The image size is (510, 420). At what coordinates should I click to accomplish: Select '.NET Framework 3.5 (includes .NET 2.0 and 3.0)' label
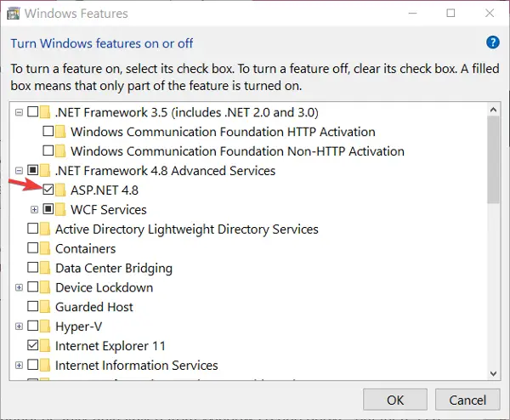coord(187,112)
